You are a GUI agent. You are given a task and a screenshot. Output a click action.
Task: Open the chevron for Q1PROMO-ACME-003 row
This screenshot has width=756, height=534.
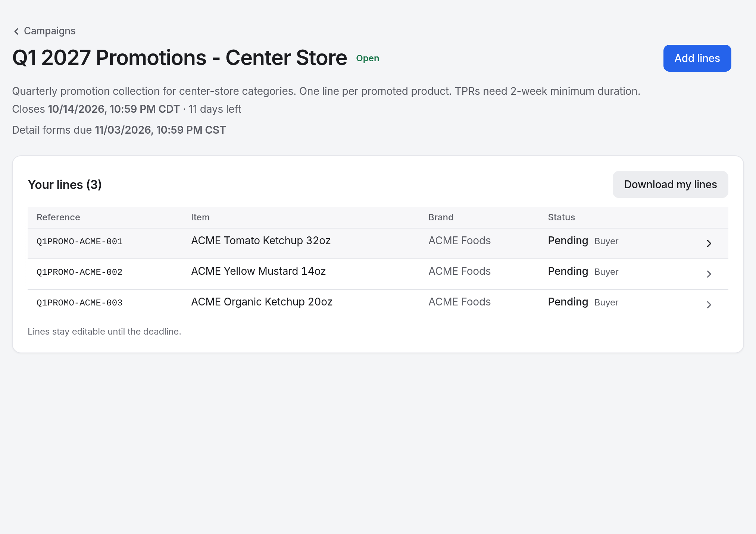pyautogui.click(x=709, y=305)
